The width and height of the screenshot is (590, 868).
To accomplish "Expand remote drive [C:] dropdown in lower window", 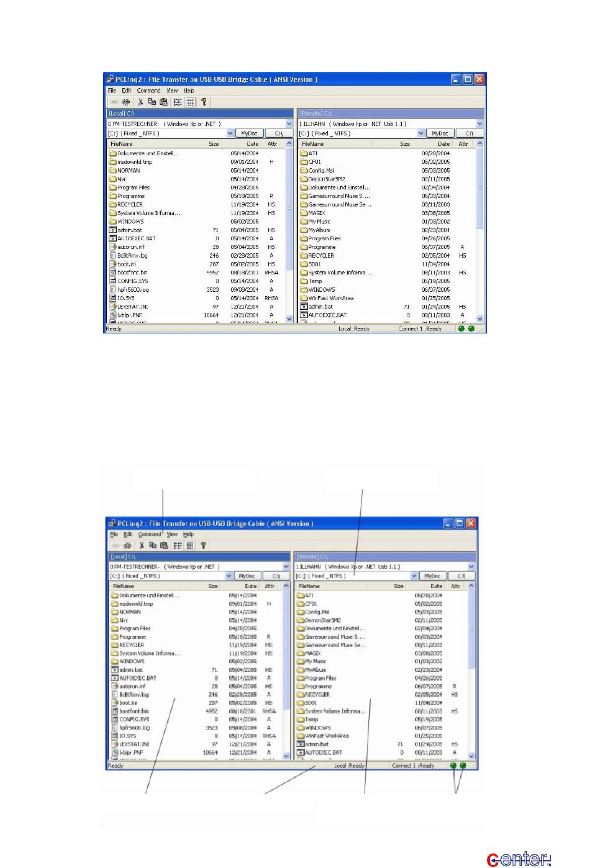I will point(414,576).
